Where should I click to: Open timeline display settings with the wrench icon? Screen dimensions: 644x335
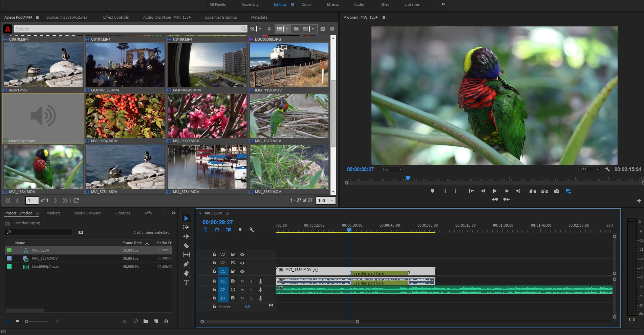pyautogui.click(x=252, y=230)
